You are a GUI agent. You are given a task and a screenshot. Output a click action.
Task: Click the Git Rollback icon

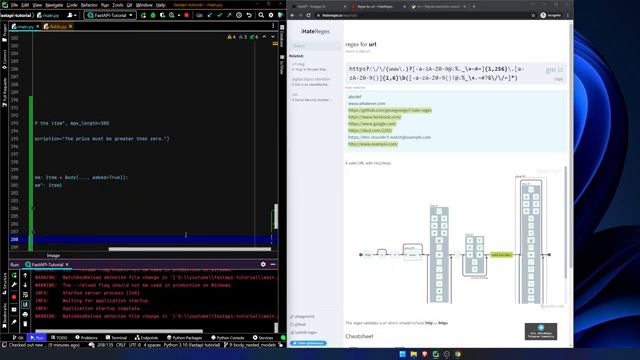click(x=249, y=15)
